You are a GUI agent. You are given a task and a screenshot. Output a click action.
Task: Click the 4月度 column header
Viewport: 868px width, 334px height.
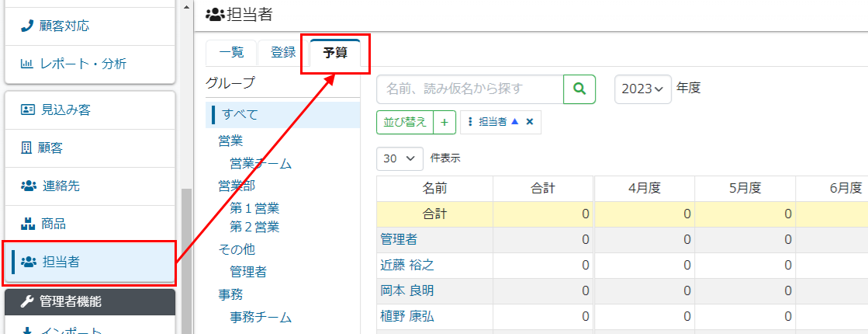pyautogui.click(x=645, y=188)
